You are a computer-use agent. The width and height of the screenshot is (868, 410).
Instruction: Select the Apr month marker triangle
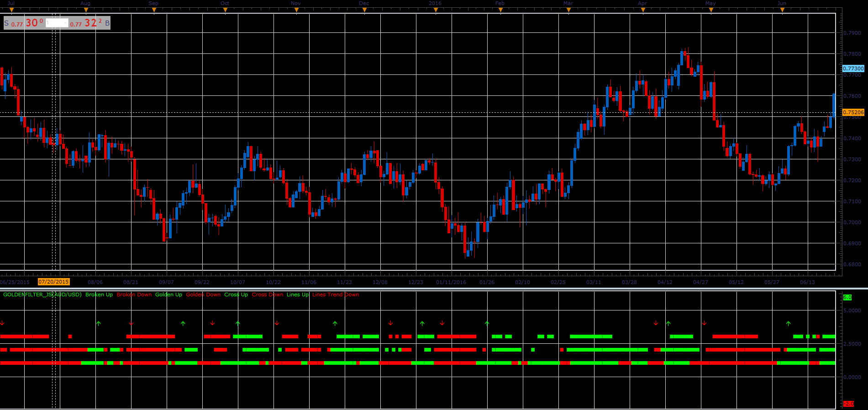click(x=643, y=10)
